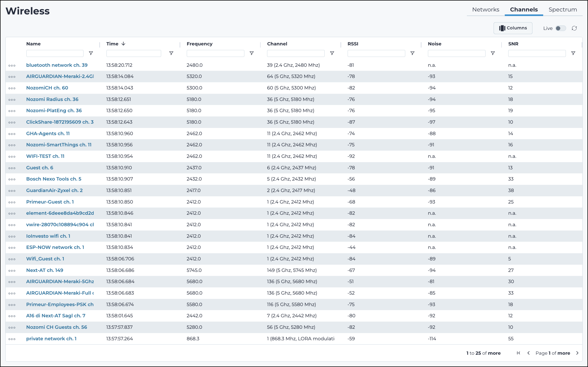Go to the first page of results
588x367 pixels.
[518, 353]
